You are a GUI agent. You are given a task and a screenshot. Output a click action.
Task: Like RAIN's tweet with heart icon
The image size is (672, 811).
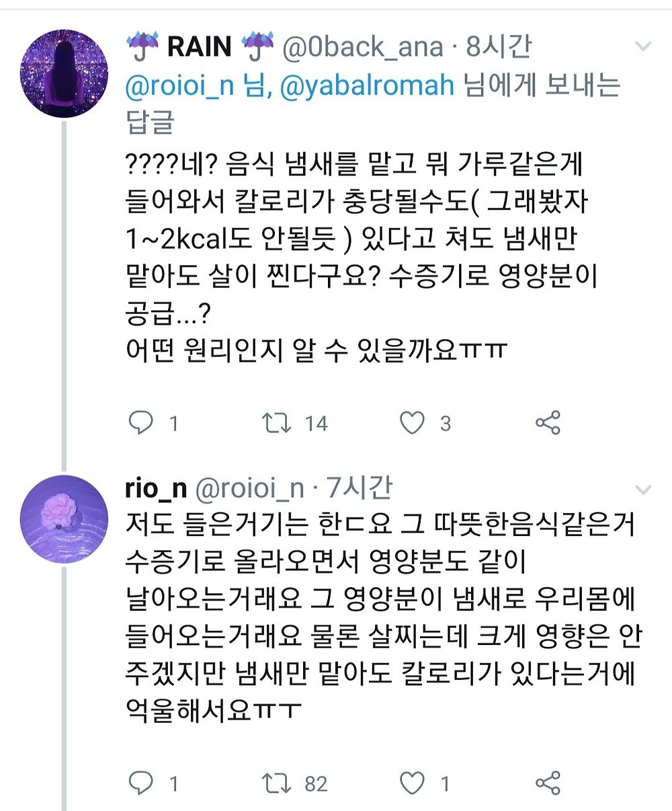(x=412, y=423)
